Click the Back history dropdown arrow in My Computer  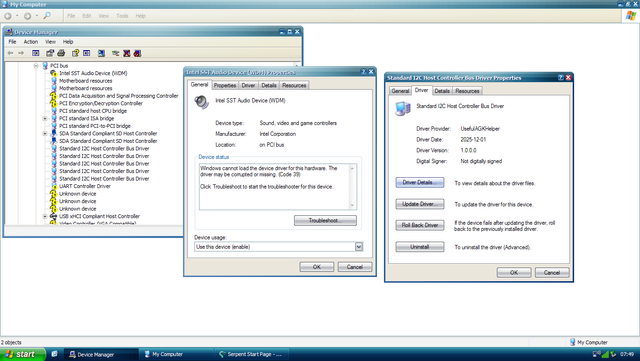pos(17,16)
